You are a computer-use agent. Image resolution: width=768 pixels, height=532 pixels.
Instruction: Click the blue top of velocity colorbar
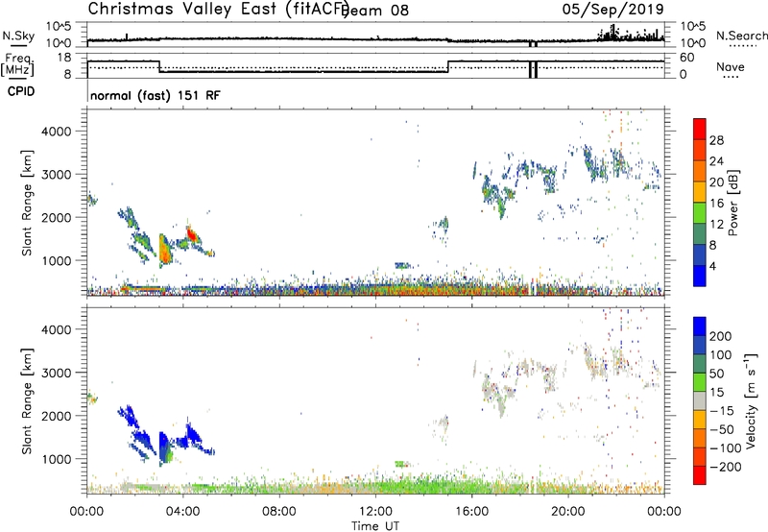pos(700,326)
